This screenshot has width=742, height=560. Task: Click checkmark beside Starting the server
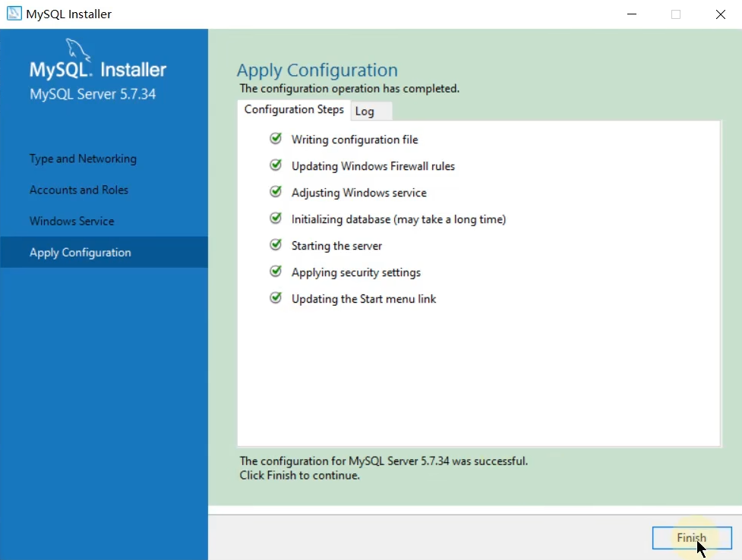pyautogui.click(x=276, y=244)
